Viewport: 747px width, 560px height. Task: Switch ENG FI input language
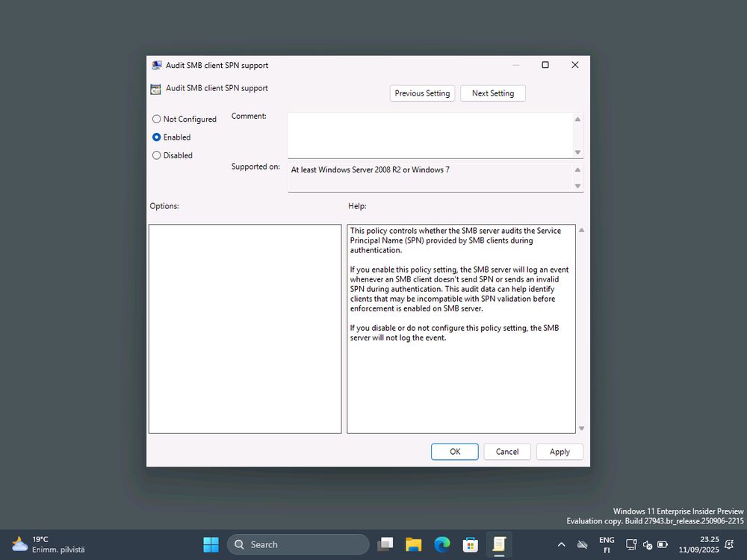[x=607, y=545]
